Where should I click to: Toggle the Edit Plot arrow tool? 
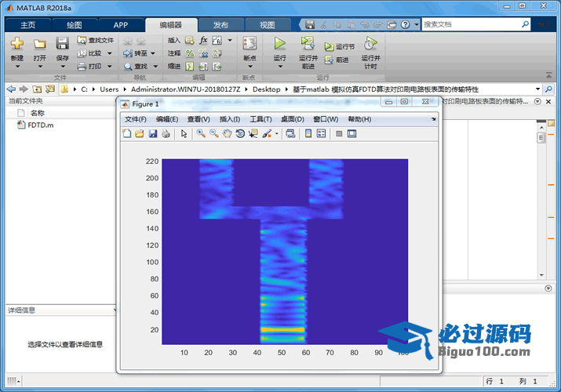click(184, 133)
